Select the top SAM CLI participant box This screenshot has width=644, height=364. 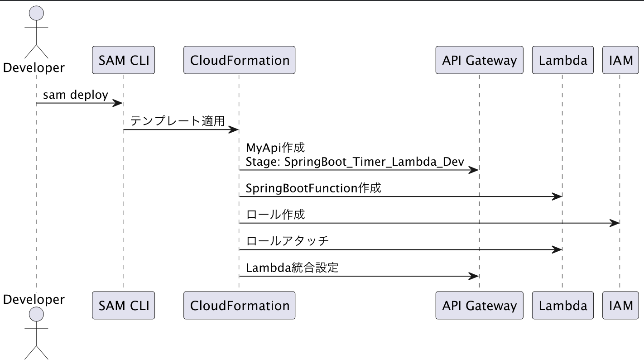coord(123,60)
